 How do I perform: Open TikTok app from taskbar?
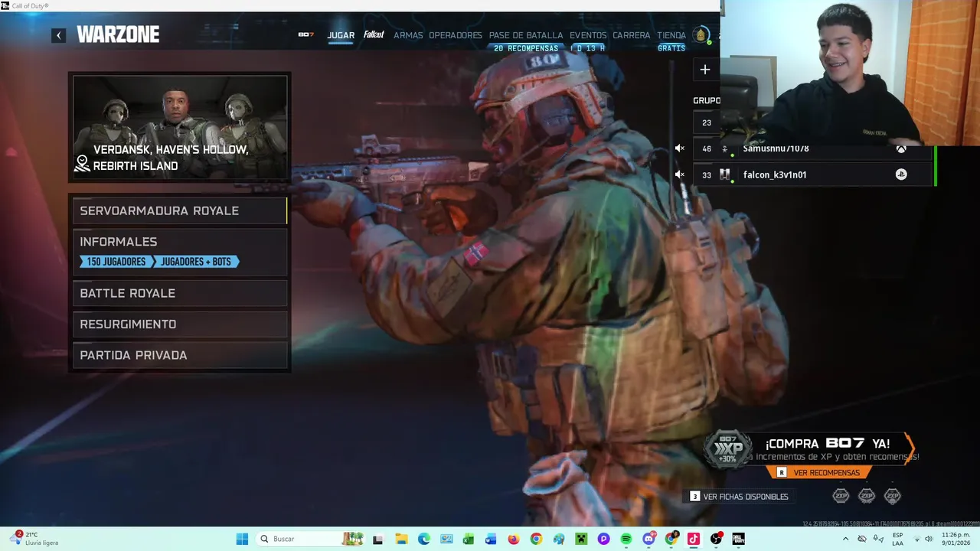(694, 539)
